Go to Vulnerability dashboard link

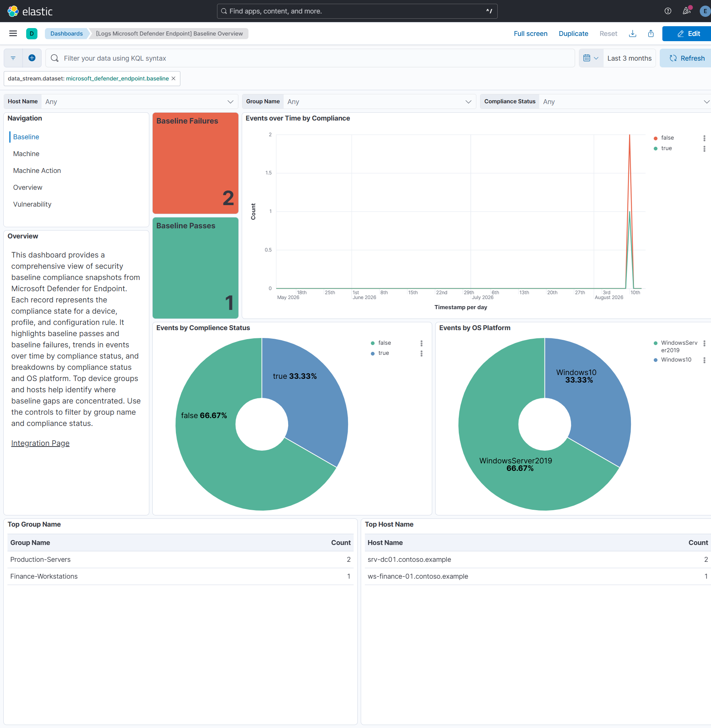click(x=32, y=204)
